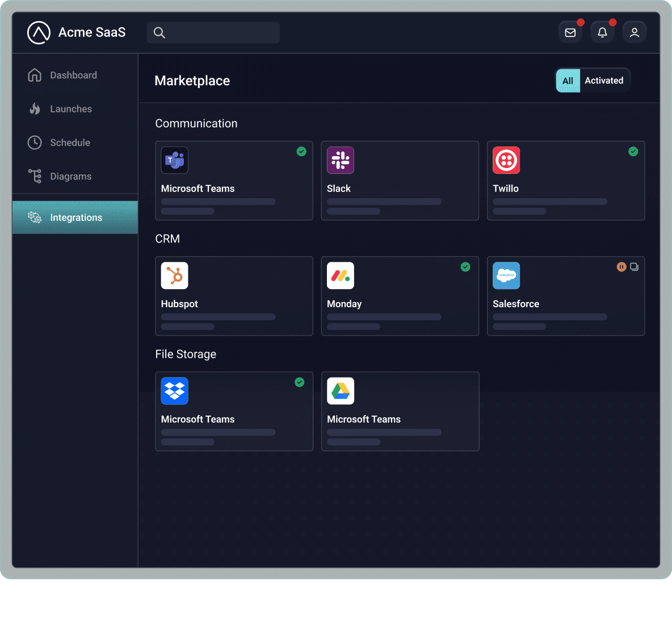The width and height of the screenshot is (672, 636).
Task: Select the Dashboard home icon in sidebar
Action: pos(35,75)
